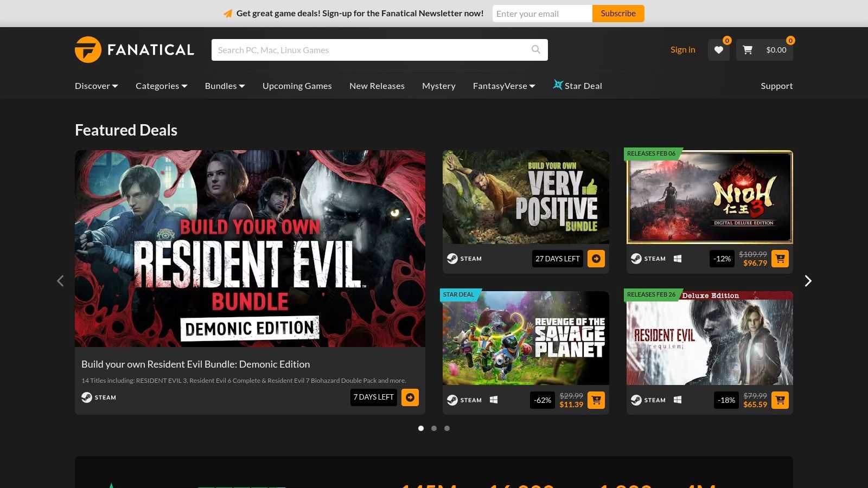Add Nioh 3 to cart
Viewport: 868px width, 488px height.
(780, 259)
